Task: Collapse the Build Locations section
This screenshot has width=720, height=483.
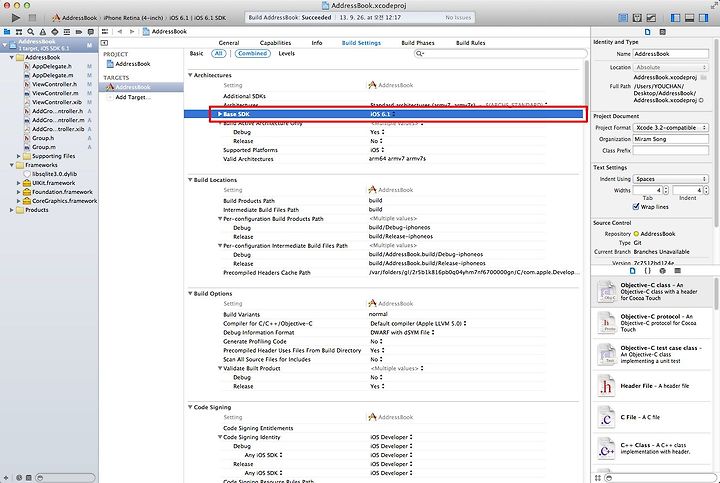Action: point(190,180)
